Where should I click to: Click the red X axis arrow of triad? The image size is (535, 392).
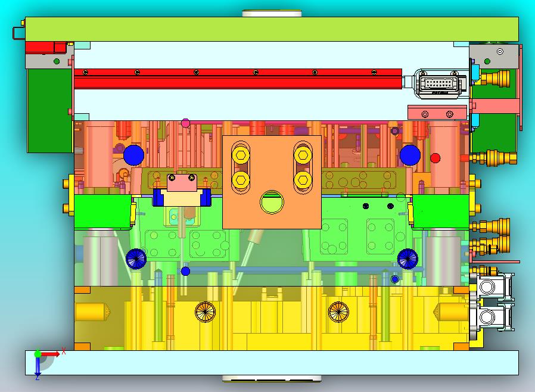(51, 354)
